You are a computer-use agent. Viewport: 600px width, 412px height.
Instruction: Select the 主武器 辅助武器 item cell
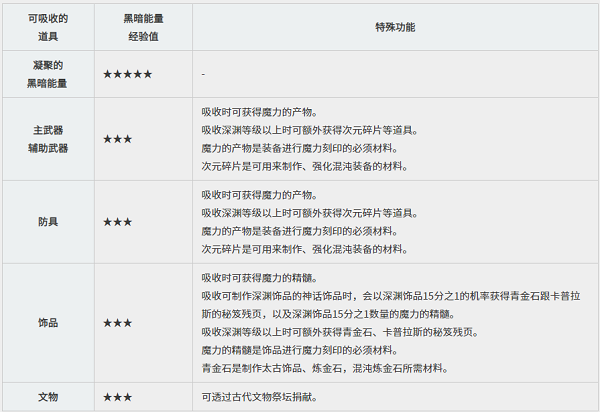[x=48, y=139]
